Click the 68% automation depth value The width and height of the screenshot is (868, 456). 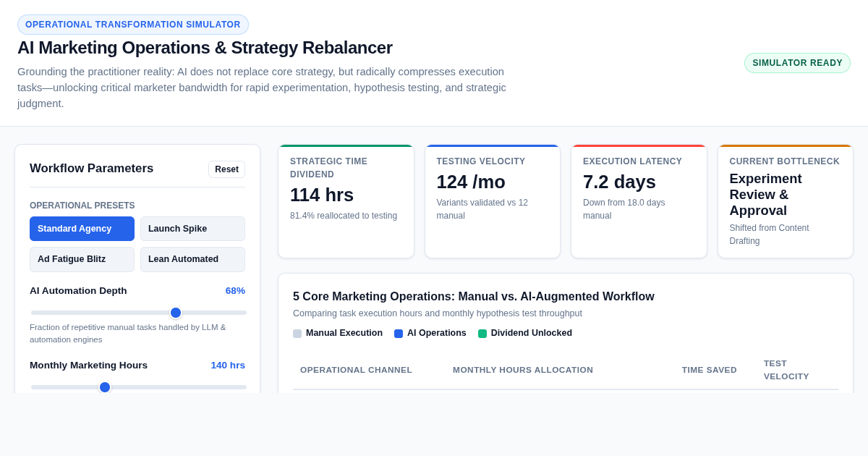click(x=235, y=290)
